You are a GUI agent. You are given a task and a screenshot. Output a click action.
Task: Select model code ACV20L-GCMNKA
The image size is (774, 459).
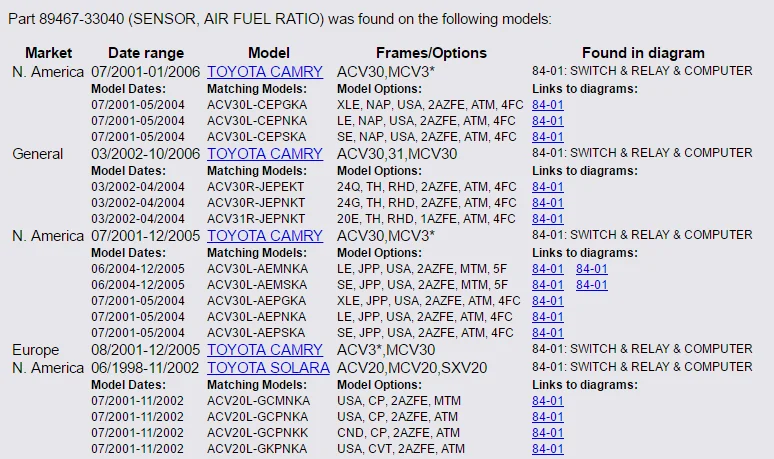coord(258,401)
